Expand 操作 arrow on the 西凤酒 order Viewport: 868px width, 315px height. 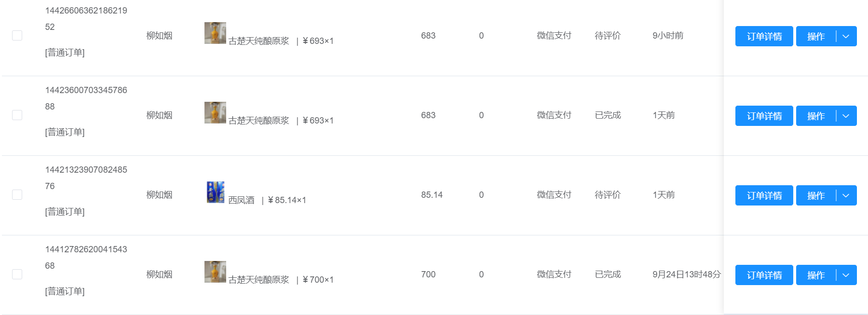click(846, 195)
